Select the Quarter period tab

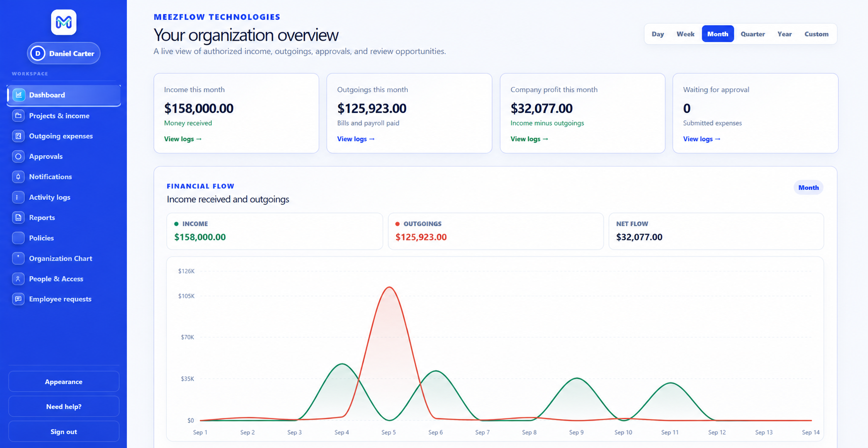(753, 34)
